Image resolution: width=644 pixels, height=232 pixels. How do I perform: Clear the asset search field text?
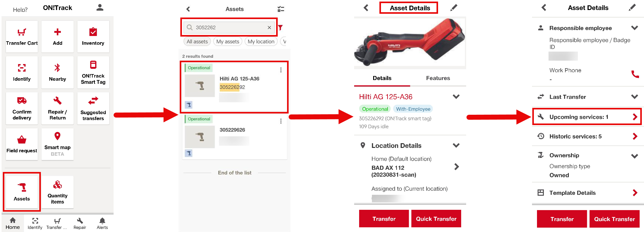click(269, 28)
